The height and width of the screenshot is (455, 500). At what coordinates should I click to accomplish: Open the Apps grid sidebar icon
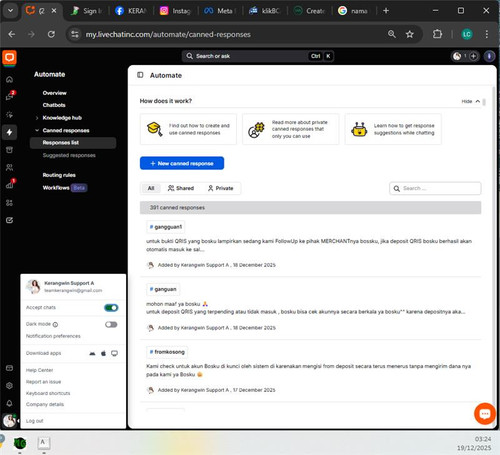[9, 203]
